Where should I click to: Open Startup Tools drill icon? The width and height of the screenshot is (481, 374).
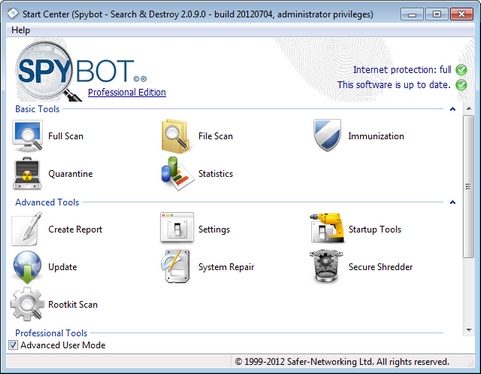coord(327,228)
